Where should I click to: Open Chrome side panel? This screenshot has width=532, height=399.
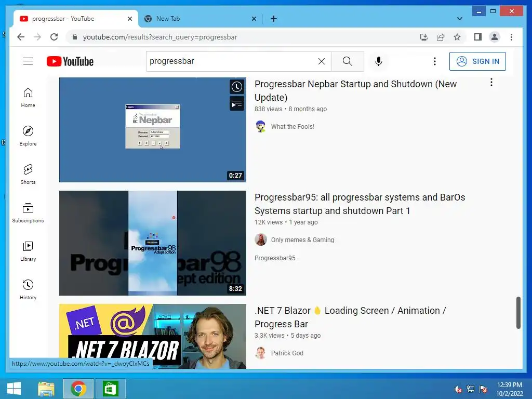coord(478,37)
